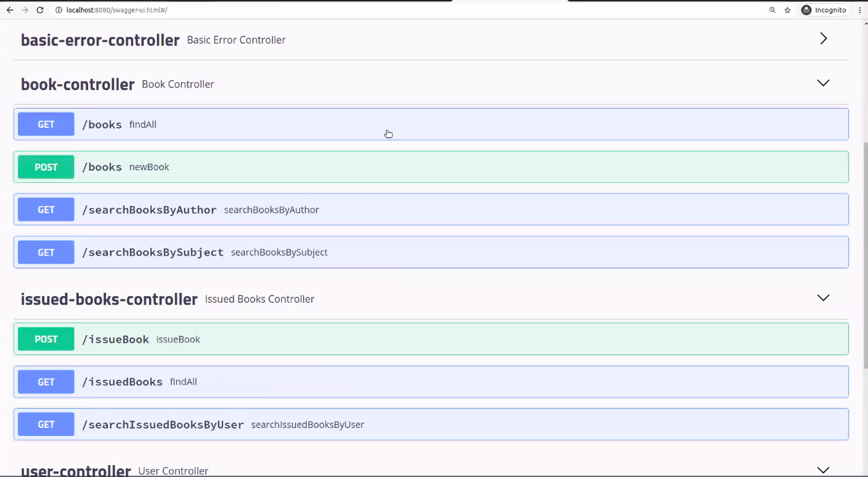This screenshot has height=477, width=868.
Task: Click the POST badge for newBook endpoint
Action: coord(46,167)
